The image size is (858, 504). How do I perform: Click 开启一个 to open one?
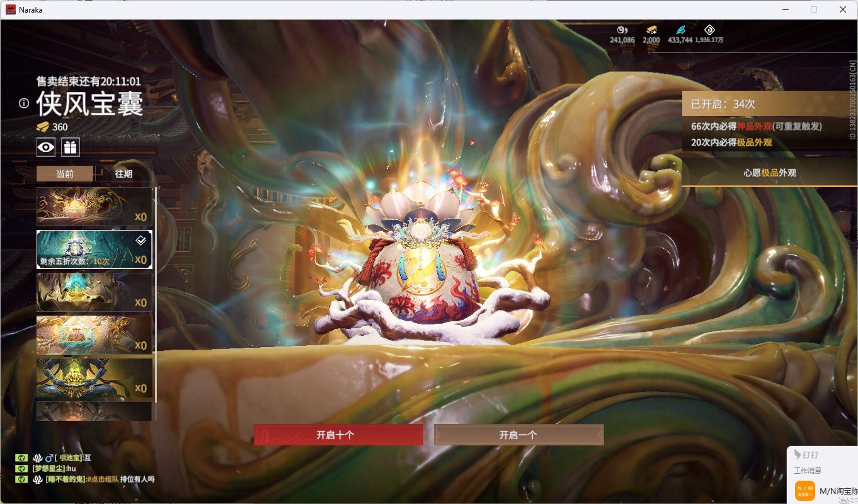tap(518, 435)
